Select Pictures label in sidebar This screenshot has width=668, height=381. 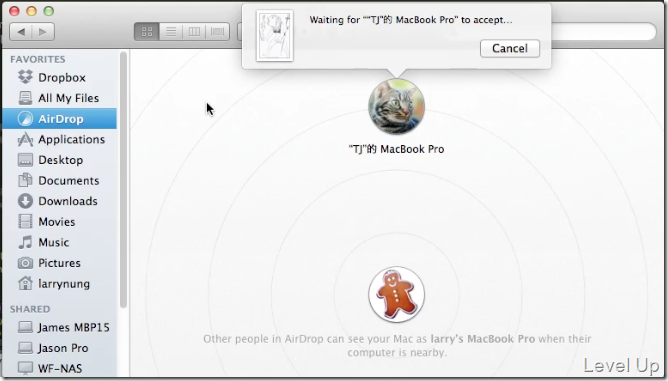(59, 263)
